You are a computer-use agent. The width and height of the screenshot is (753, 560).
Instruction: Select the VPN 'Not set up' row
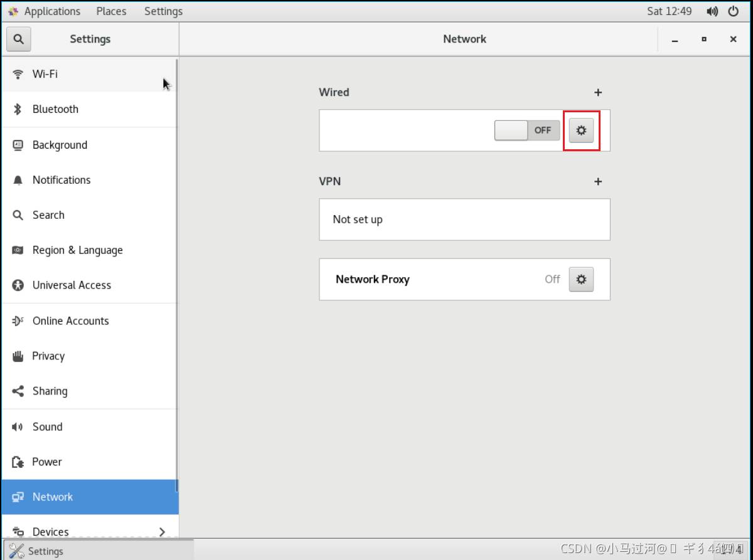[464, 219]
